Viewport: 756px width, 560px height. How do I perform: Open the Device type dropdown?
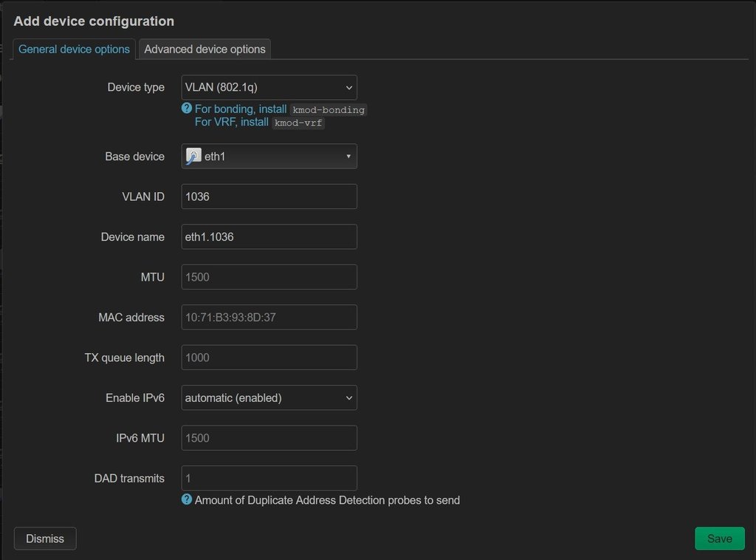269,87
